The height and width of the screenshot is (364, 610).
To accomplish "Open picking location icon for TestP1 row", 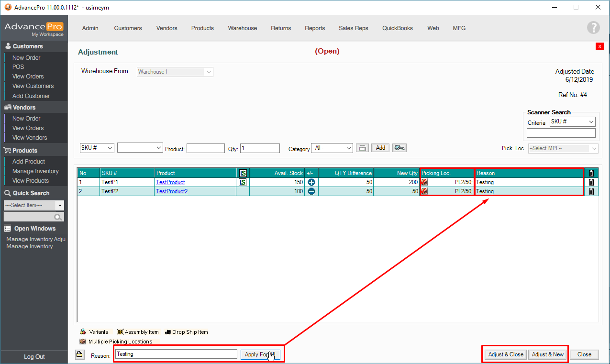I will pos(424,182).
